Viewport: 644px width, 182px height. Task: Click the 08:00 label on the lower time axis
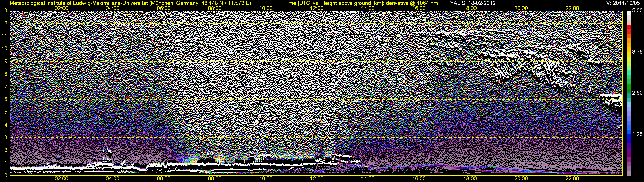(215, 179)
